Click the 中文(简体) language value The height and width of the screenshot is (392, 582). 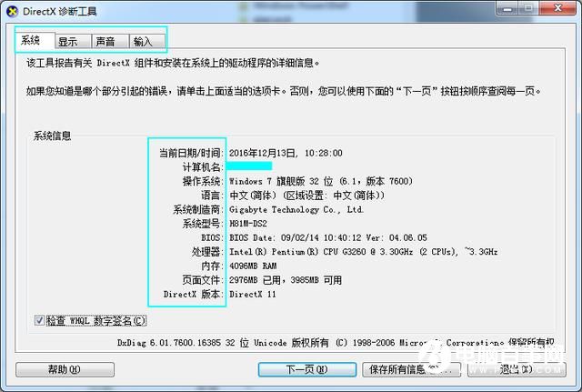click(x=306, y=196)
